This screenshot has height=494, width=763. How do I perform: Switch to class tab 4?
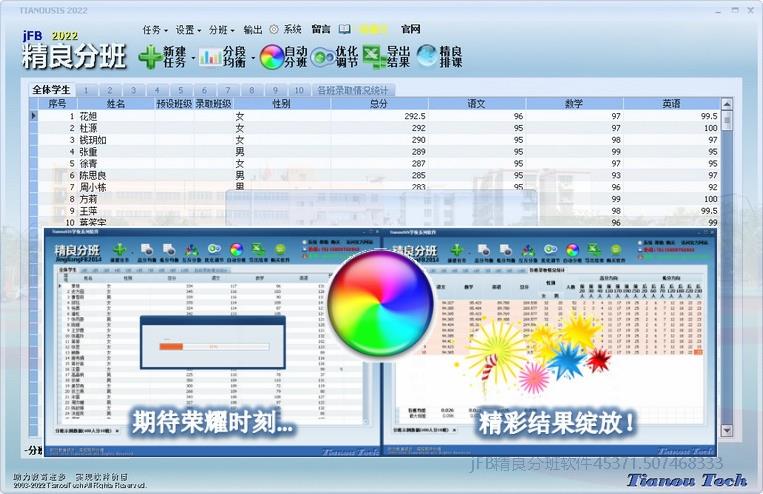(157, 90)
